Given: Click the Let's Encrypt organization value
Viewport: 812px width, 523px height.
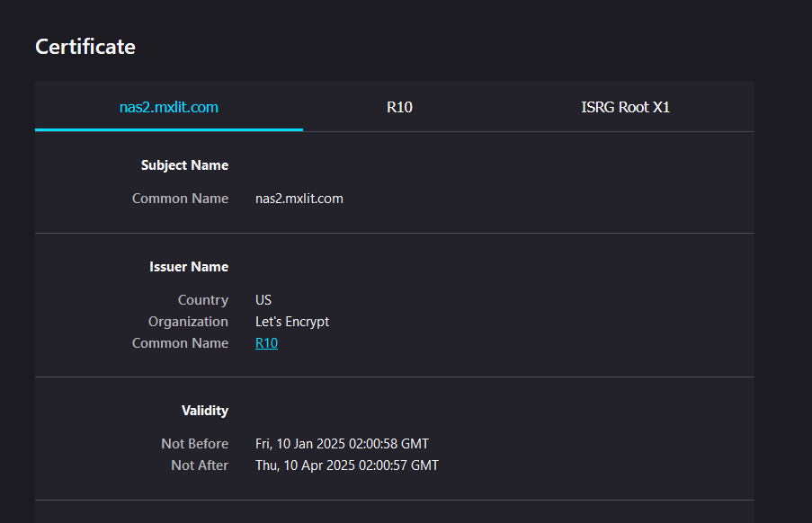Looking at the screenshot, I should pos(292,322).
